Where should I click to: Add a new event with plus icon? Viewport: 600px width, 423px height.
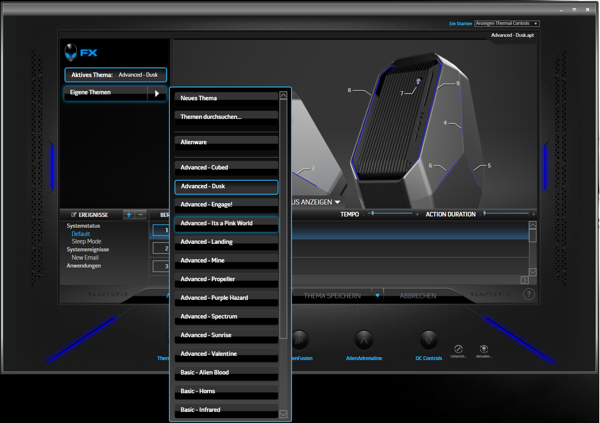pos(129,215)
